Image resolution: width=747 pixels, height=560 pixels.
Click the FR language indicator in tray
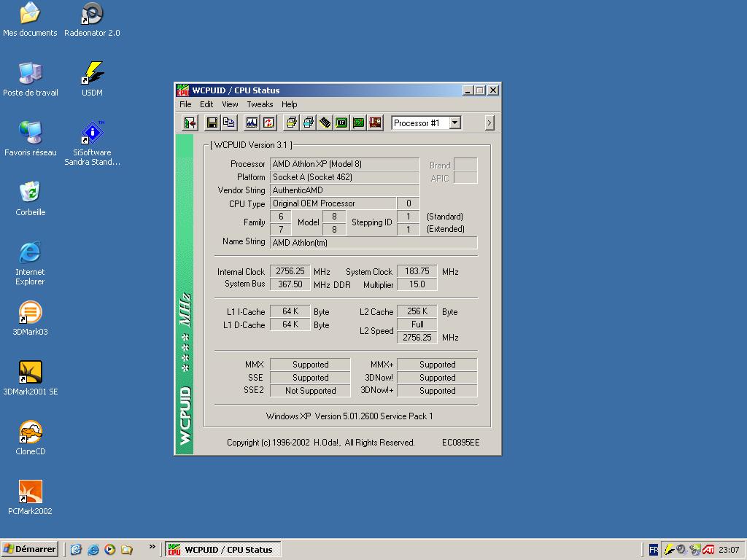tap(654, 550)
